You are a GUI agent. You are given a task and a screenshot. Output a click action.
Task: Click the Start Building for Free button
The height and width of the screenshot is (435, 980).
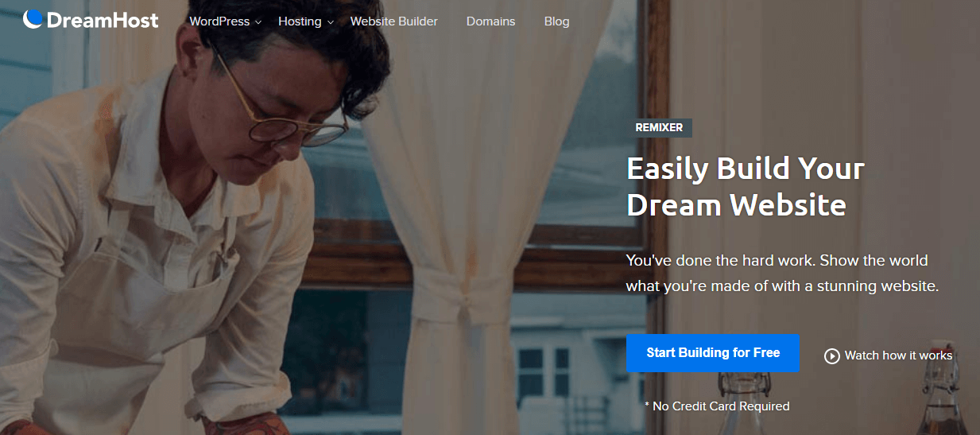pos(713,353)
